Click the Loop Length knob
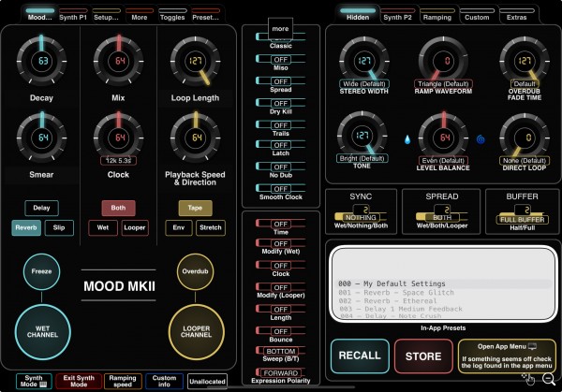This screenshot has width=562, height=392. tap(196, 61)
